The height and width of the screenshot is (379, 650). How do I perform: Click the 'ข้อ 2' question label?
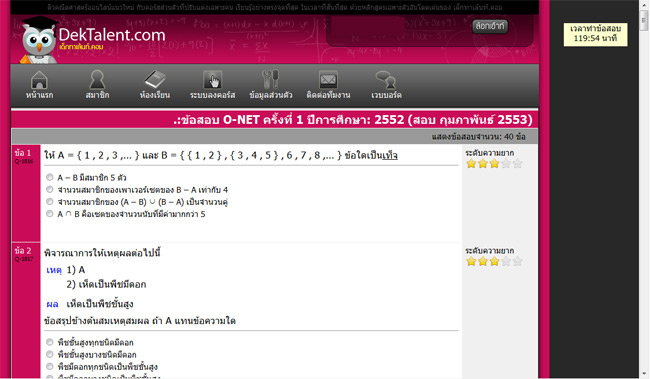click(x=23, y=250)
